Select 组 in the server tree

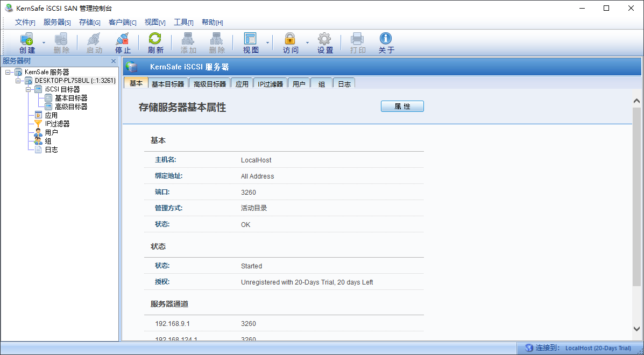click(x=48, y=141)
